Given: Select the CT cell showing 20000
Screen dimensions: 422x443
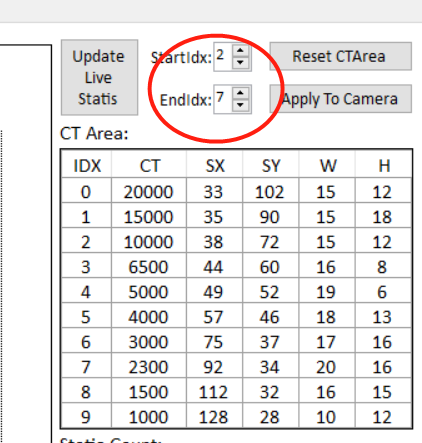Looking at the screenshot, I should 149,192.
